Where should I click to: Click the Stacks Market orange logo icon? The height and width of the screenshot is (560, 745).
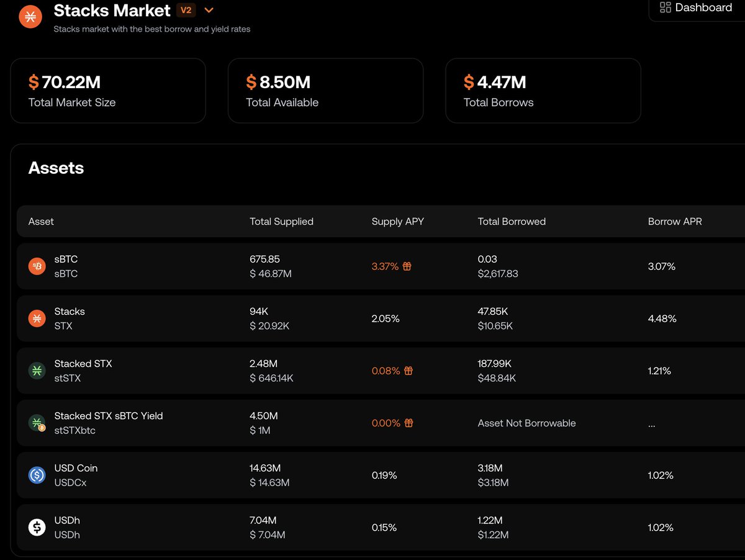pyautogui.click(x=30, y=16)
